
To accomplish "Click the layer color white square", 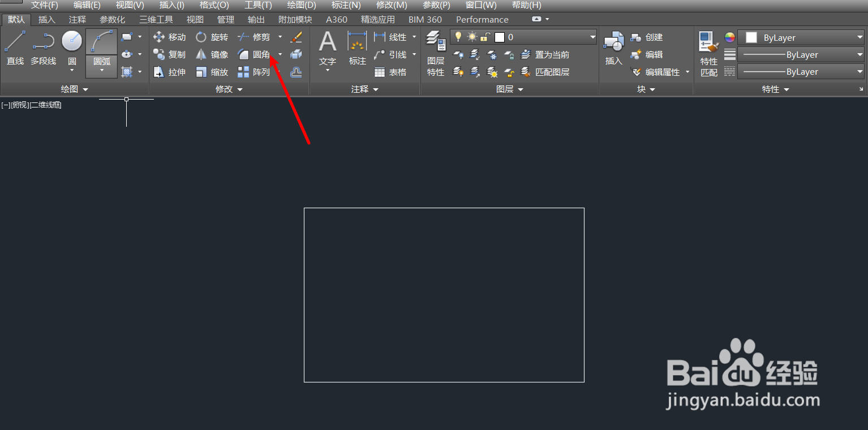I will pyautogui.click(x=499, y=37).
